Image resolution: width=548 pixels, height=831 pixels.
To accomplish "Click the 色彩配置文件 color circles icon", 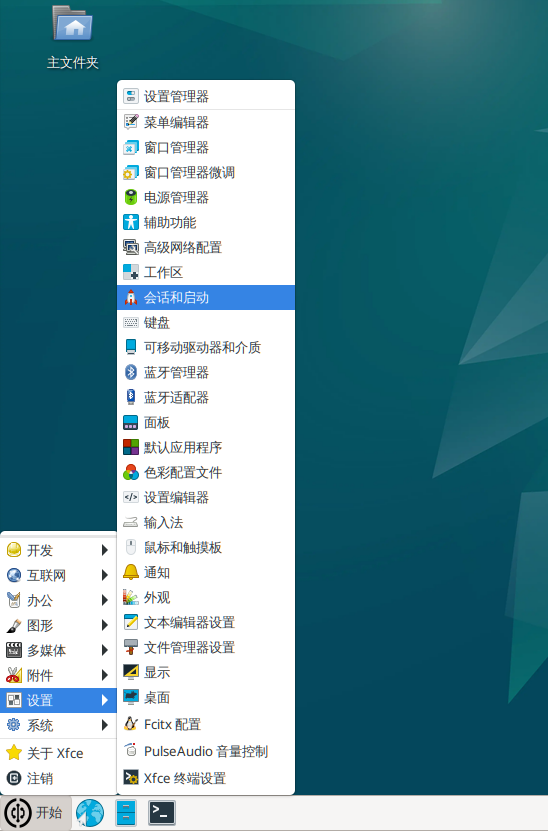I will click(x=130, y=472).
